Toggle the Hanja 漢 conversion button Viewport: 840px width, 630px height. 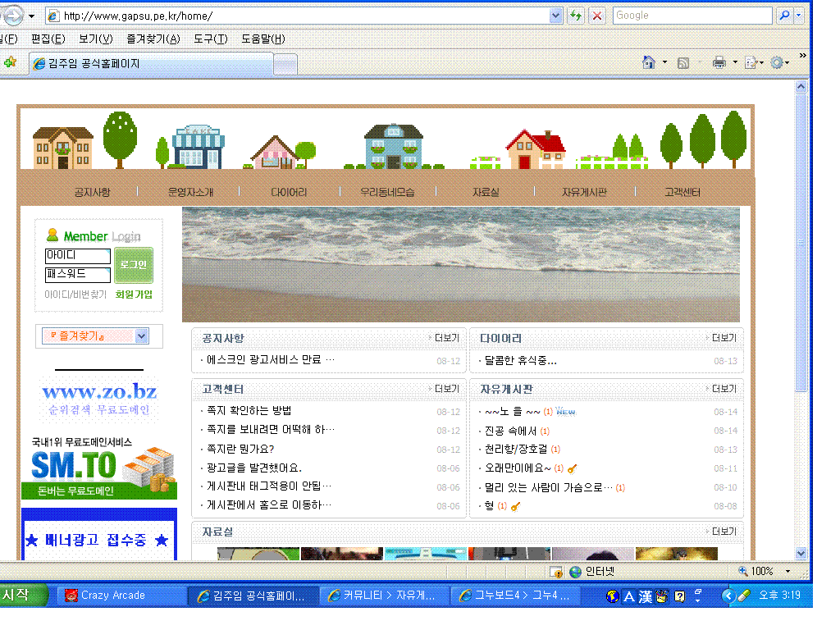tap(645, 596)
